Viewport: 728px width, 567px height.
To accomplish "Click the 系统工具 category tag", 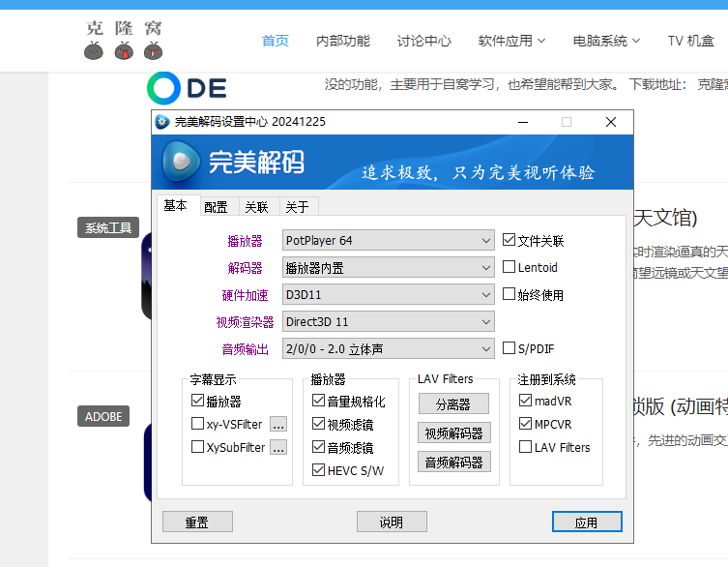I will pyautogui.click(x=108, y=227).
